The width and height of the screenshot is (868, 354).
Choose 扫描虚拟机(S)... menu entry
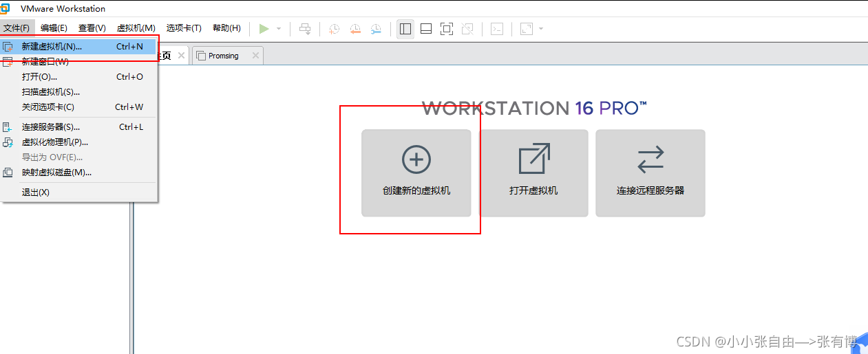click(79, 92)
